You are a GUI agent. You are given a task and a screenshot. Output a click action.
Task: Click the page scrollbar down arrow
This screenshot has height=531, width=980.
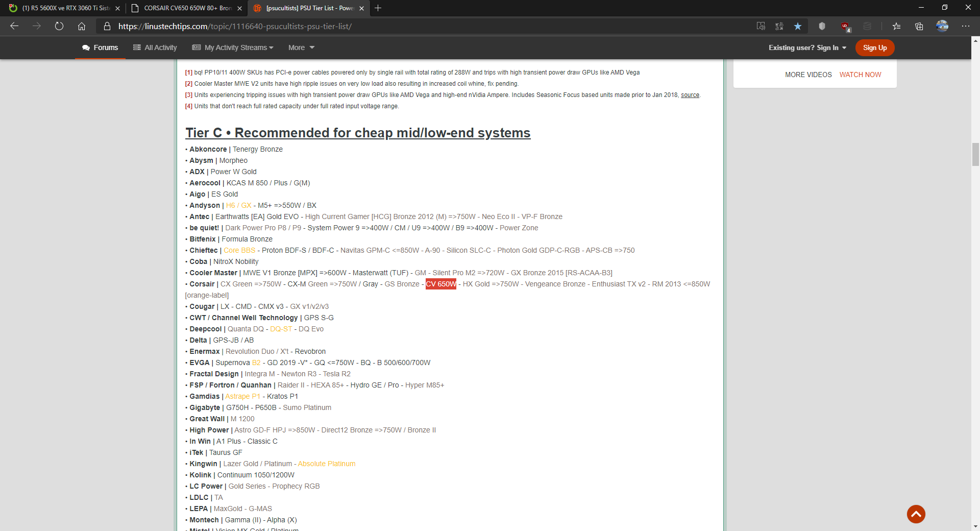tap(975, 526)
